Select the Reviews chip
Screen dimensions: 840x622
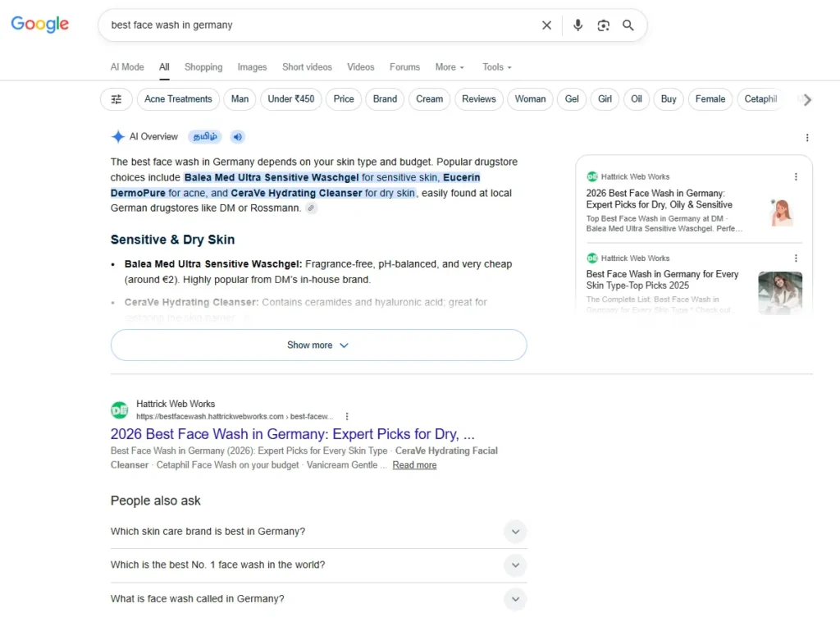pyautogui.click(x=479, y=99)
